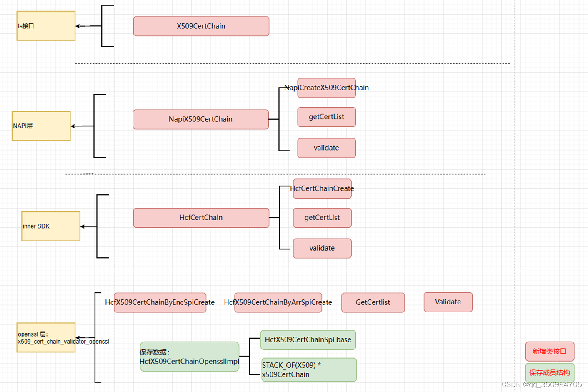Click the HcfCertChain node
The width and height of the screenshot is (588, 392).
click(201, 218)
